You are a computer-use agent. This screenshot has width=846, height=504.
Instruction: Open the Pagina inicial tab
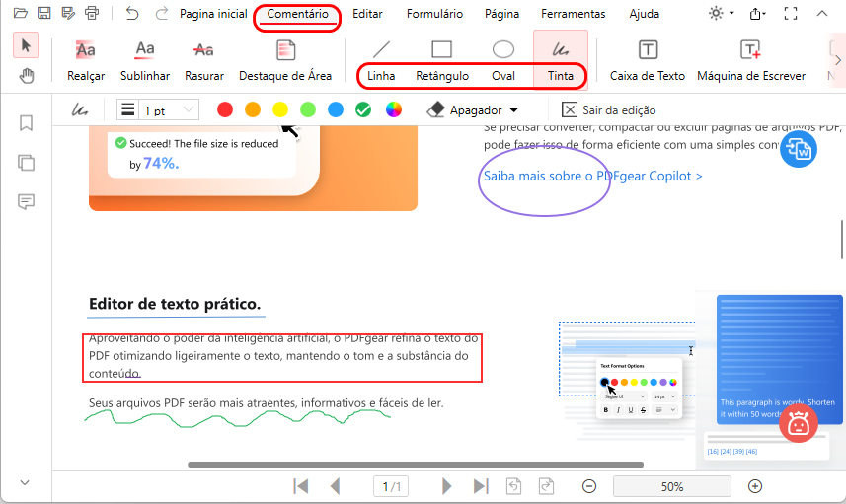213,14
